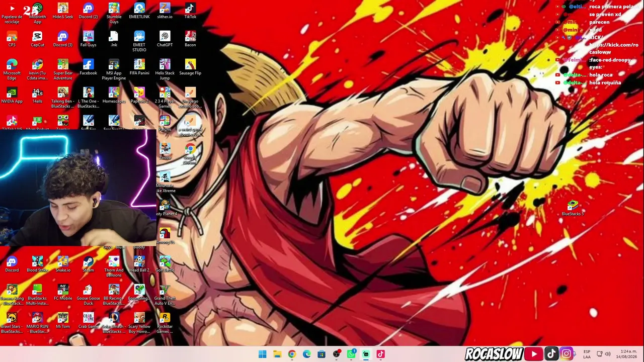This screenshot has width=644, height=362.
Task: Select the Scary Yellow Boy Horror icon
Action: click(x=139, y=323)
